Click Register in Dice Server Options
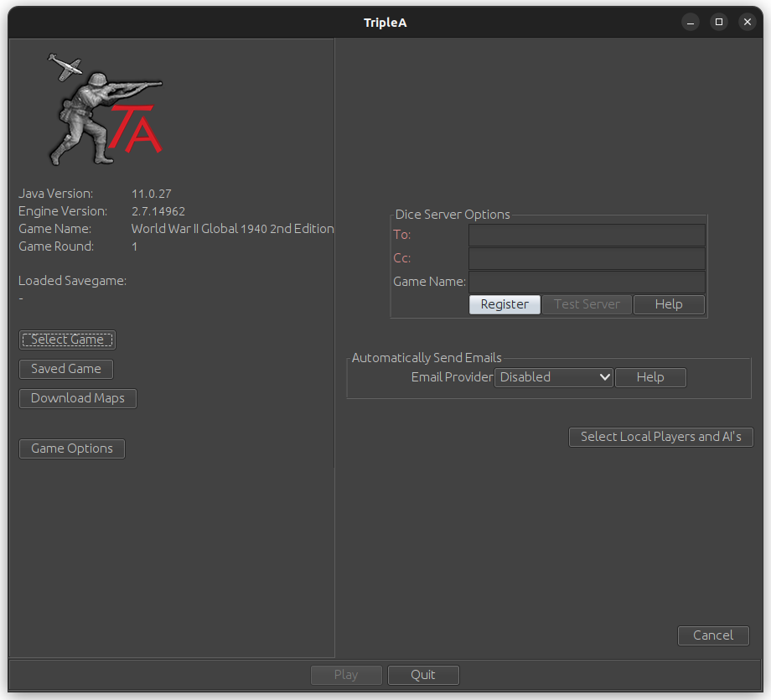 (x=505, y=304)
